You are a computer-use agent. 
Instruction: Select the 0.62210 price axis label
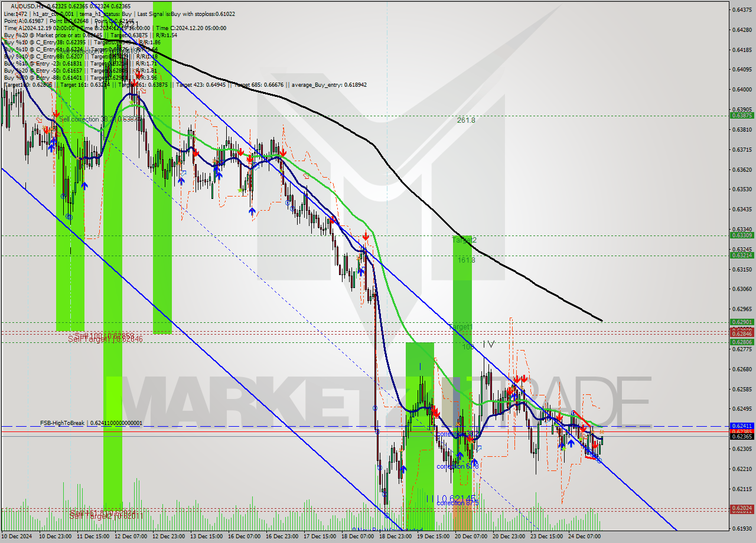click(742, 469)
